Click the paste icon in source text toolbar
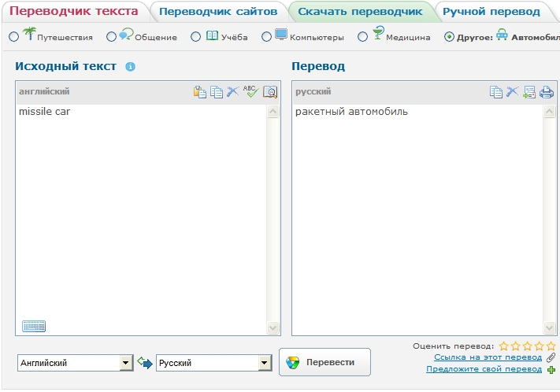 (x=200, y=92)
